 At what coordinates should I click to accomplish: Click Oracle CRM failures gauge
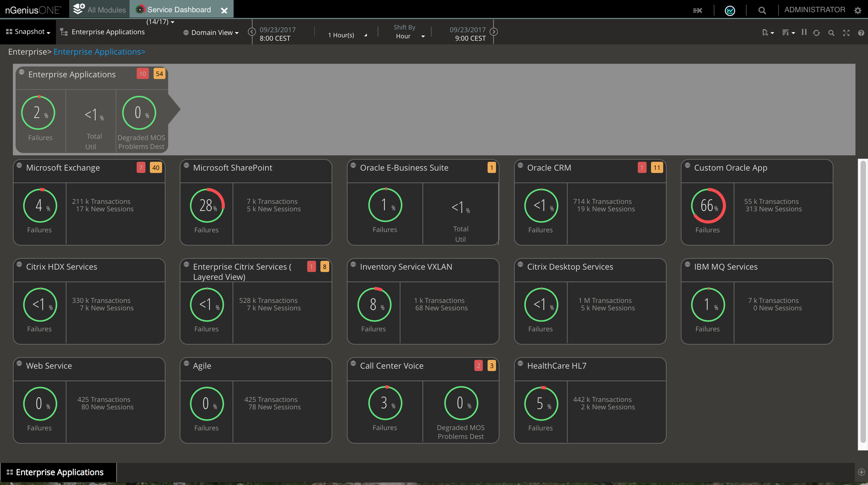[541, 206]
